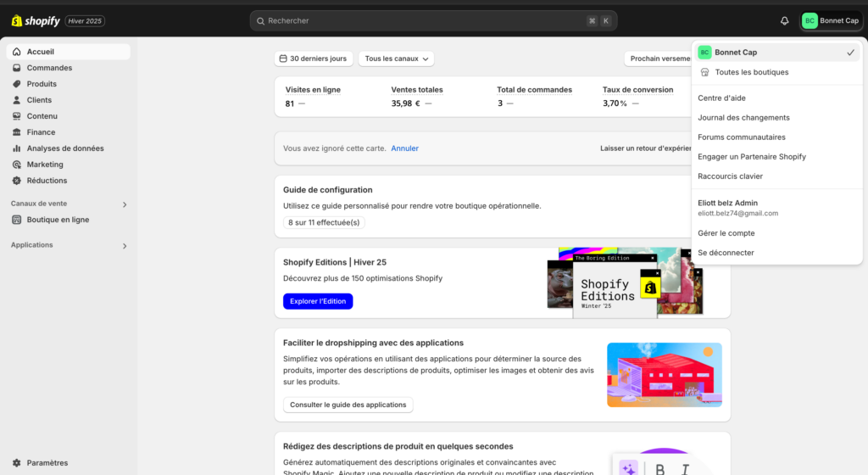868x475 pixels.
Task: Click the Visites en ligne metric
Action: pyautogui.click(x=313, y=97)
